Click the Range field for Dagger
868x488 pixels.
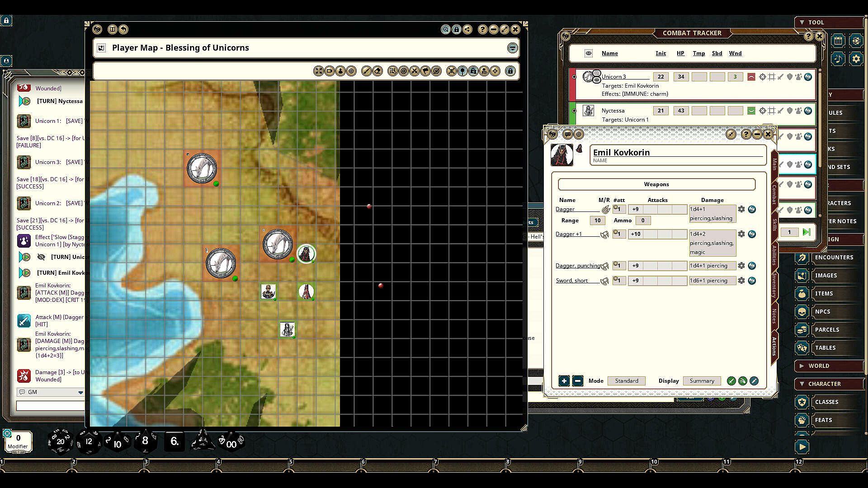click(x=597, y=221)
